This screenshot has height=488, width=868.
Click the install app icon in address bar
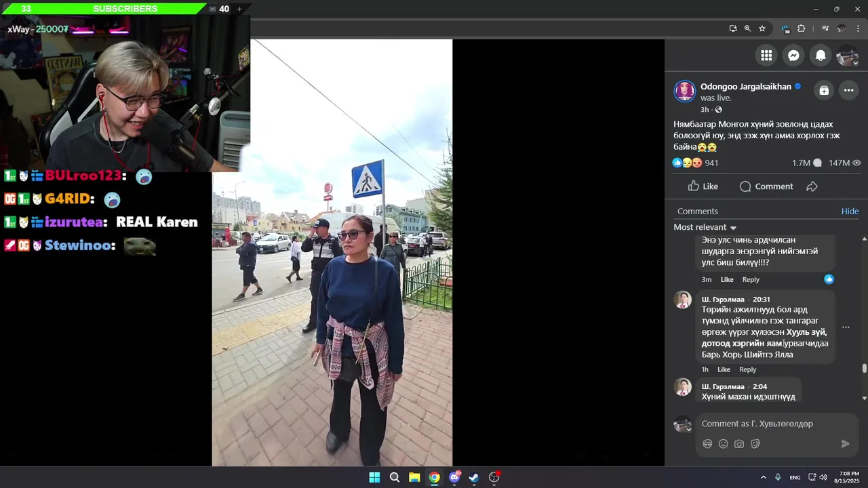[x=733, y=28]
